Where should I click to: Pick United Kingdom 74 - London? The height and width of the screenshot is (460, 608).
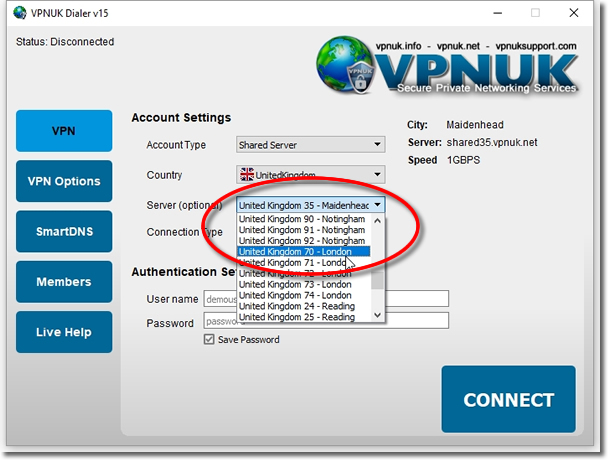point(304,295)
